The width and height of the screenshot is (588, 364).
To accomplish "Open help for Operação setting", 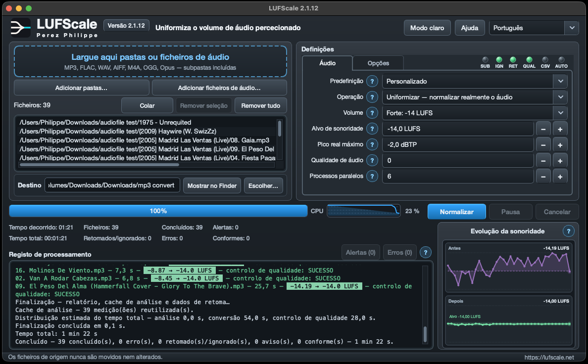I will [x=372, y=97].
